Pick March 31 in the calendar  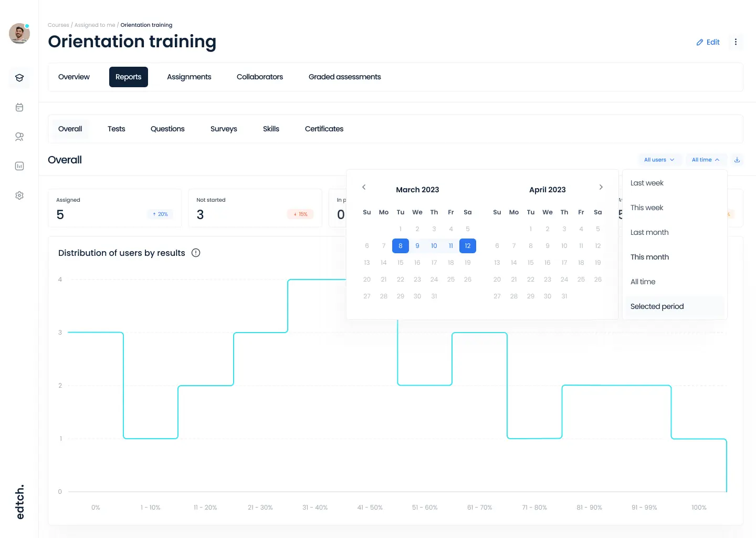tap(434, 296)
